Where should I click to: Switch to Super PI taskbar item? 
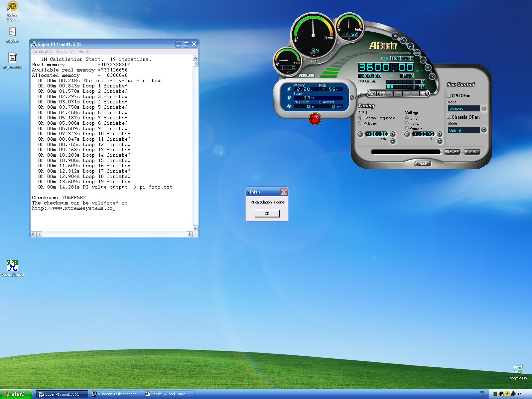[62, 394]
